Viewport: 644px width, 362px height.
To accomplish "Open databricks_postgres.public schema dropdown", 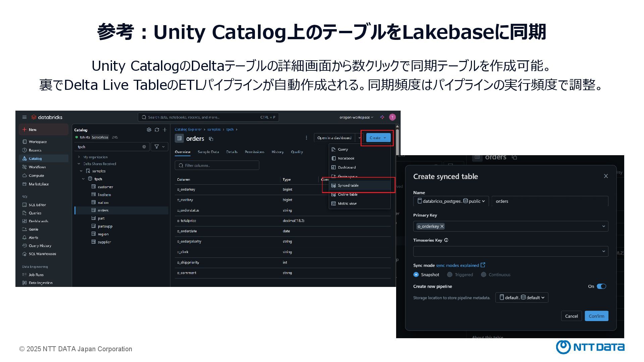I will tap(451, 201).
